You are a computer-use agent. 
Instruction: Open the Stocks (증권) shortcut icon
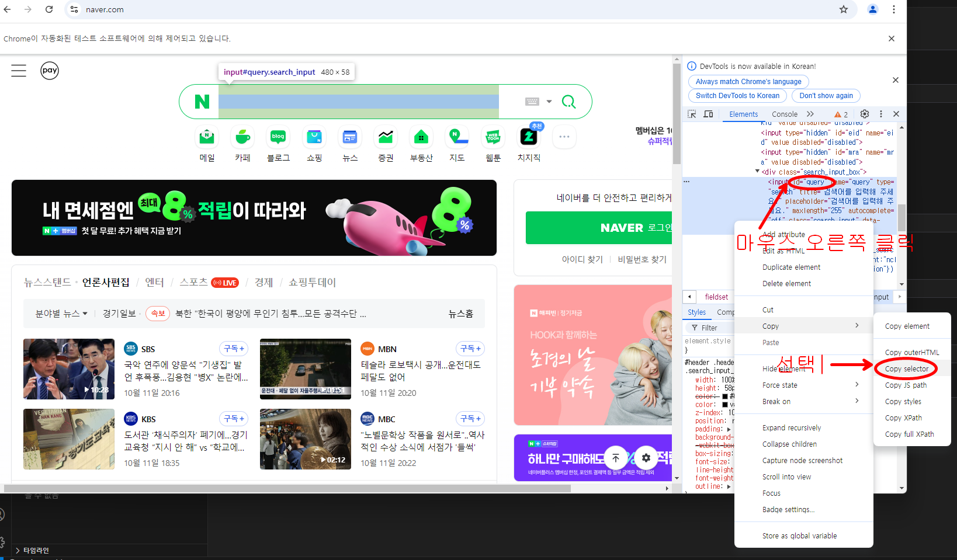(x=386, y=137)
